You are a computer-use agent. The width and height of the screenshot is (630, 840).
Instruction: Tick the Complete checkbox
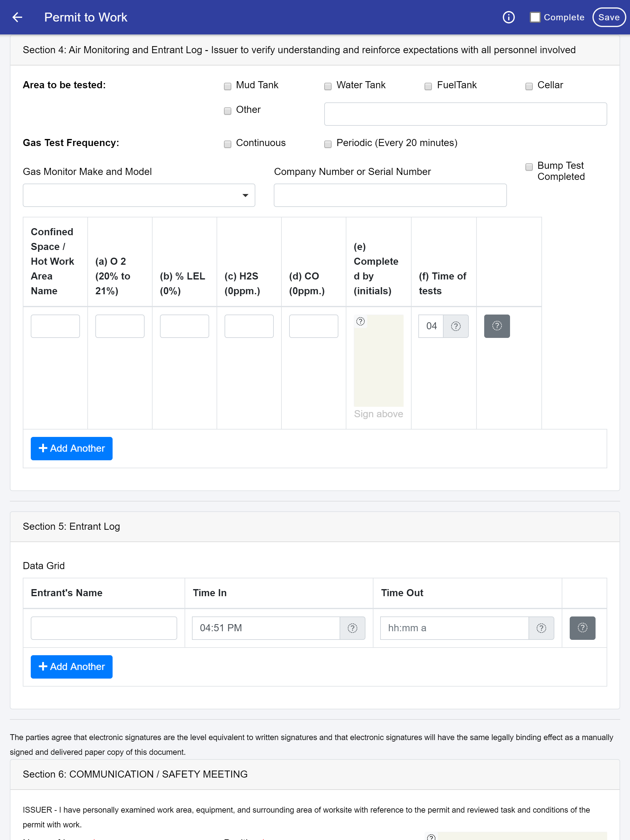pos(535,17)
